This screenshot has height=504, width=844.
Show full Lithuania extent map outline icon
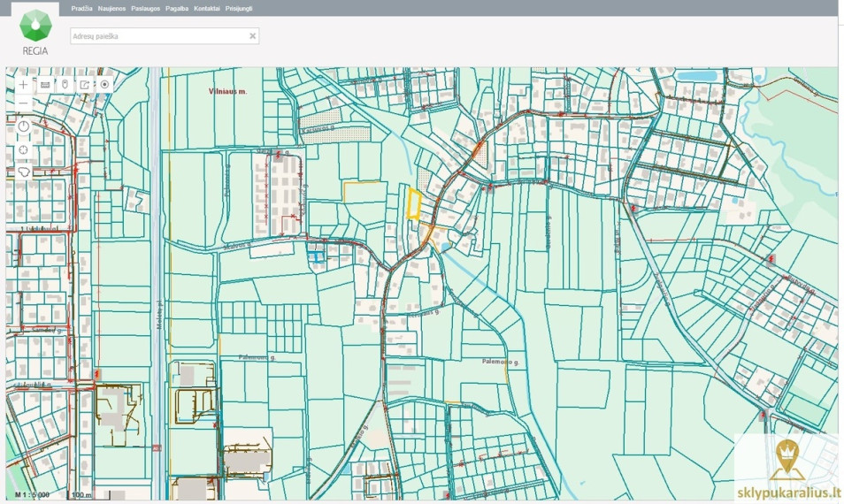[x=23, y=172]
